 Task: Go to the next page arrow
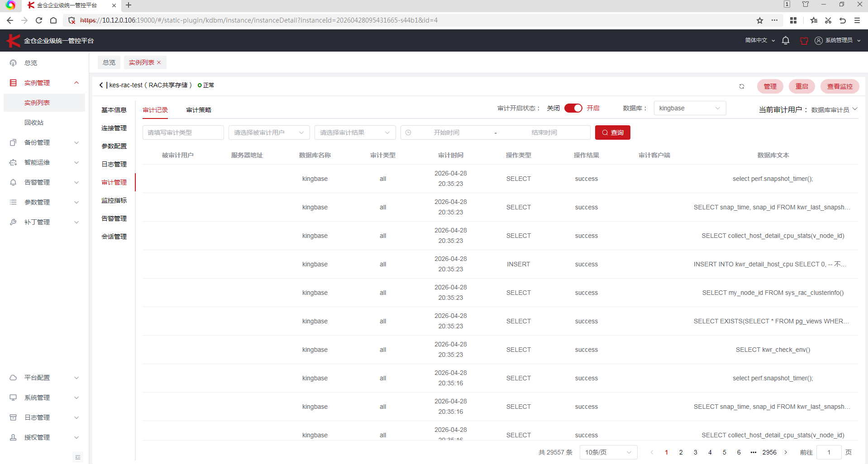(x=786, y=452)
